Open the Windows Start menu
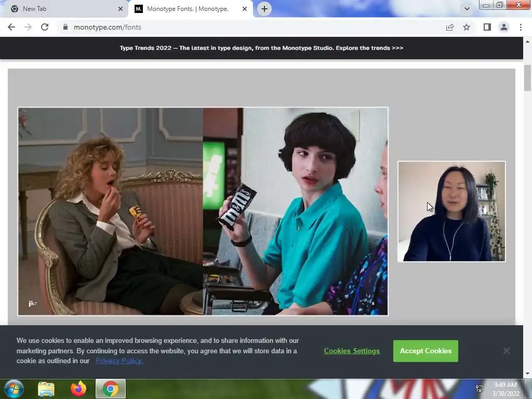532x399 pixels. click(x=14, y=389)
